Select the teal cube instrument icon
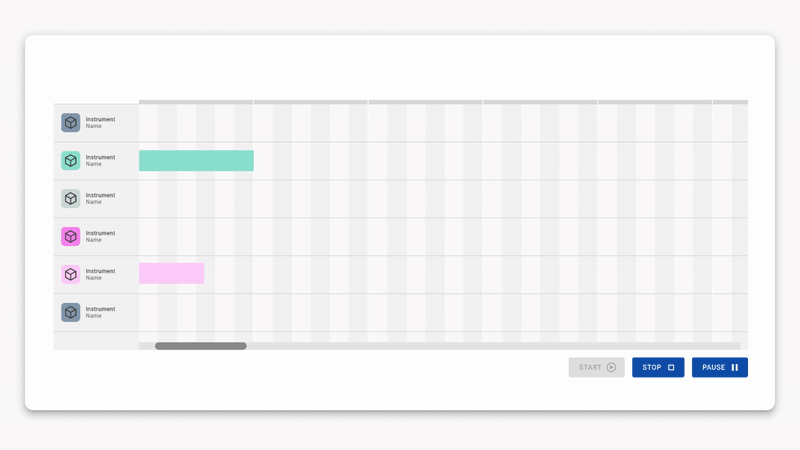Screen dimensions: 800x450 [x=70, y=161]
